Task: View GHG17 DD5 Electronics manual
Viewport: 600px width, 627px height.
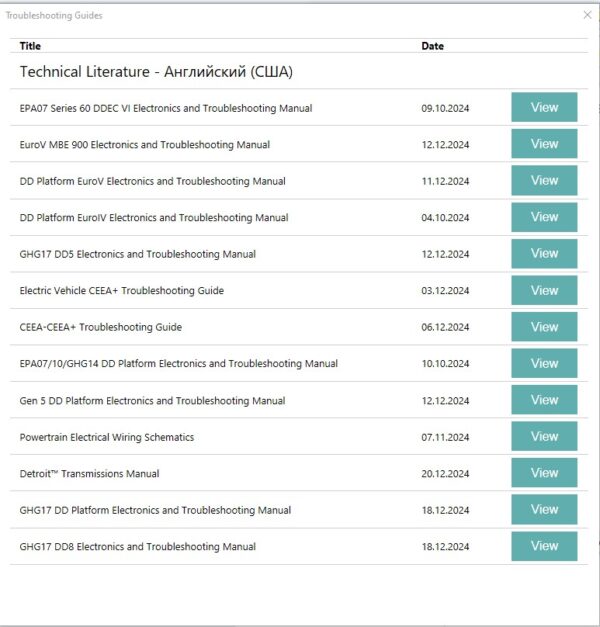Action: [x=544, y=253]
